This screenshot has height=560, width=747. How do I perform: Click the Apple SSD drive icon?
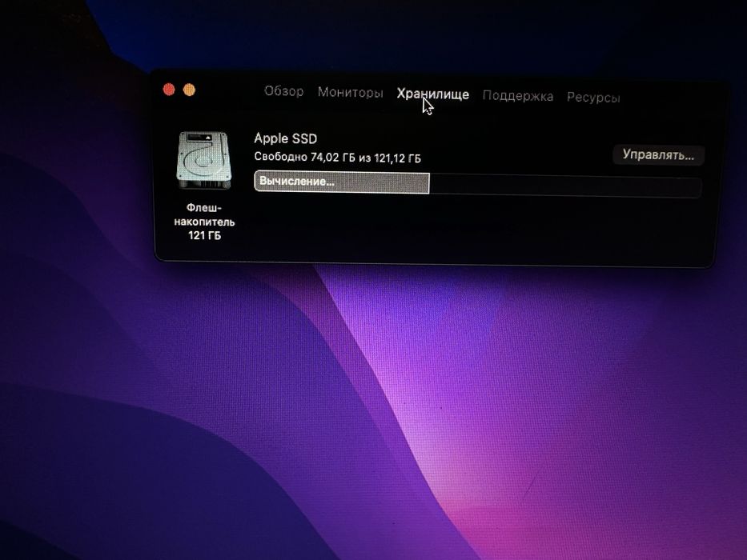click(x=204, y=161)
